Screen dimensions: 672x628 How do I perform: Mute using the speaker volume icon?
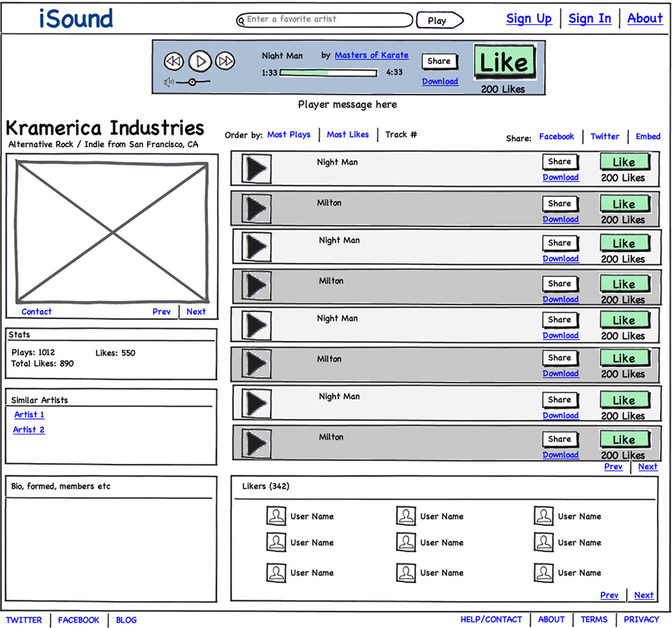pos(169,82)
